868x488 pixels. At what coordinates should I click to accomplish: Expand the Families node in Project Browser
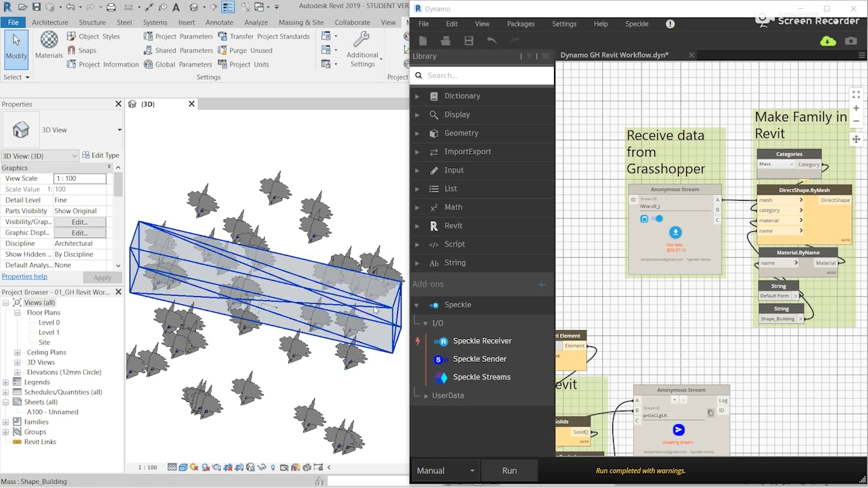coord(6,422)
